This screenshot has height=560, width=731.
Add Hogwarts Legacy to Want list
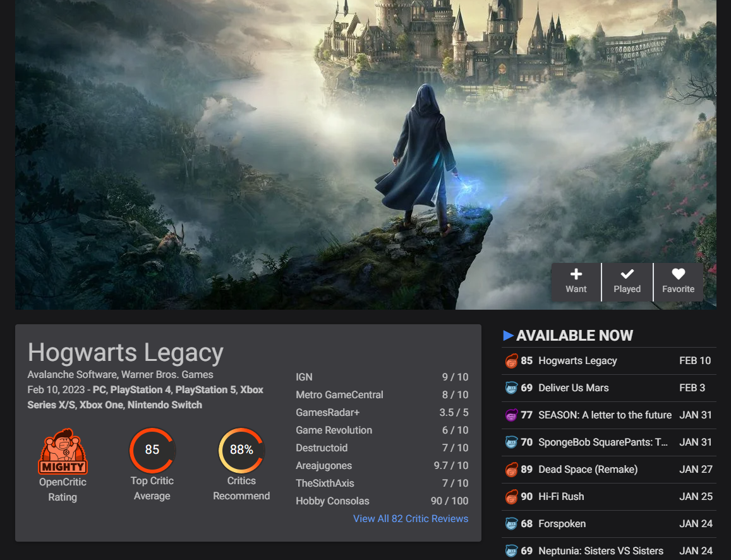click(576, 282)
